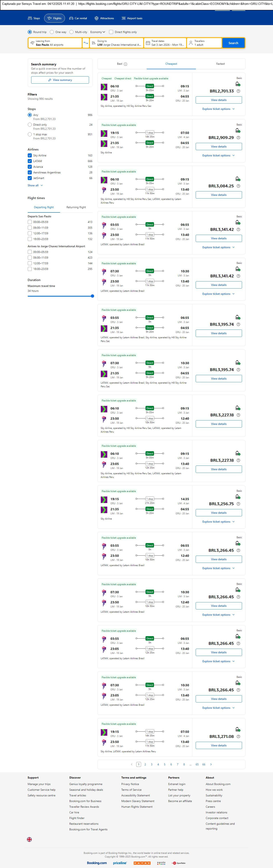
Task: Click the maximum travel time slider handle
Action: (92, 296)
